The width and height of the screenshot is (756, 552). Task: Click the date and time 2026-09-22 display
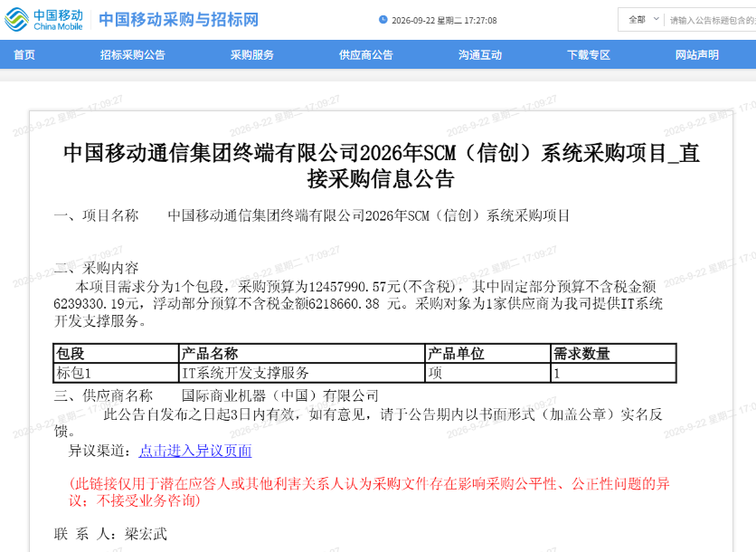coord(444,20)
